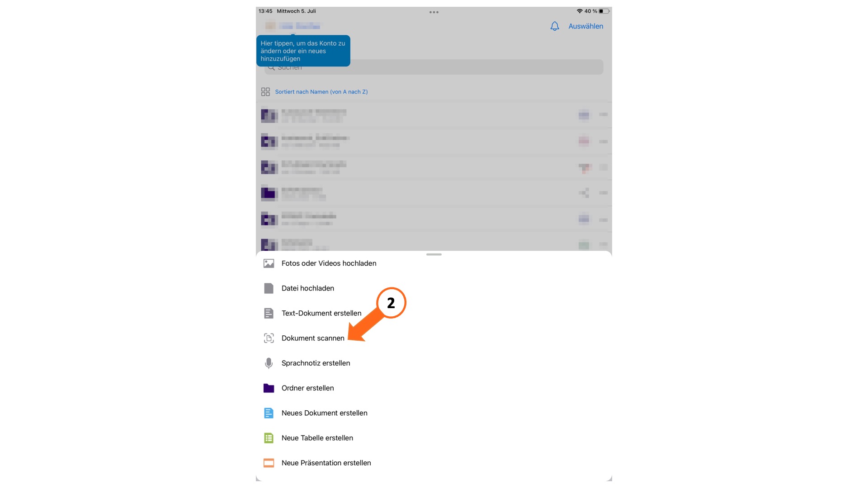Choose 'Neues Dokument erstellen'

click(324, 413)
